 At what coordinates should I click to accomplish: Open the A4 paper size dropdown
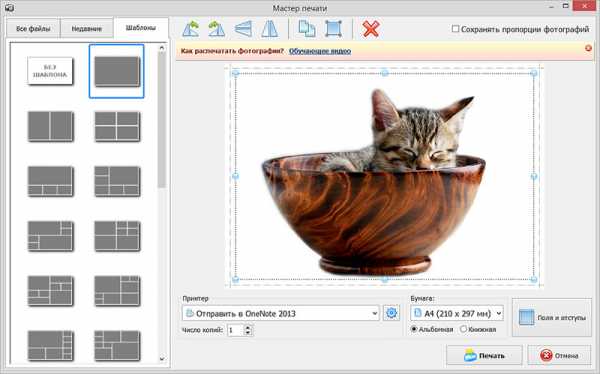(457, 313)
